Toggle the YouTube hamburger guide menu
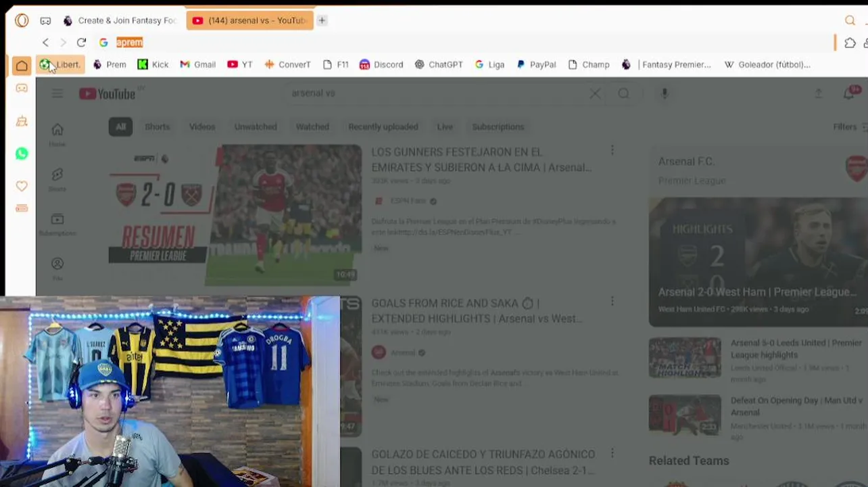The height and width of the screenshot is (487, 868). 57,93
